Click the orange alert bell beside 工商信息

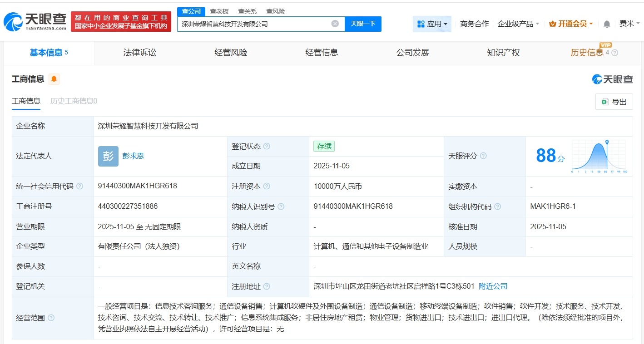(x=54, y=79)
